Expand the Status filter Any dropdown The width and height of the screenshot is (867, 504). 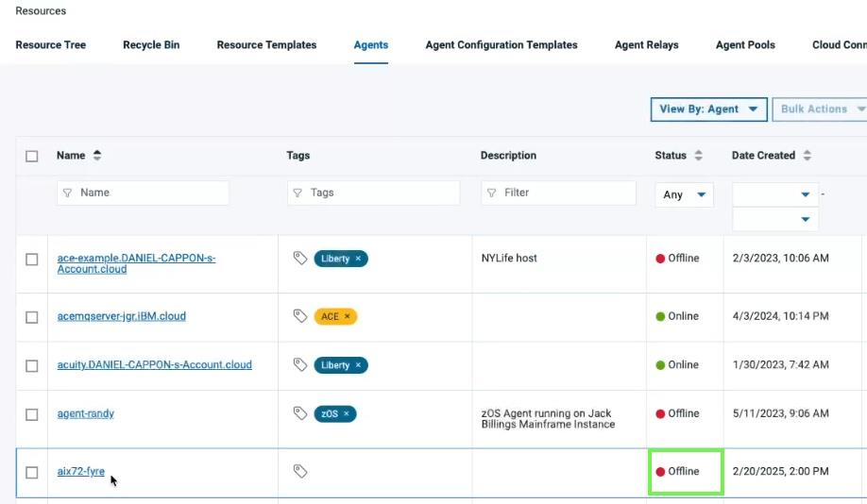coord(684,194)
